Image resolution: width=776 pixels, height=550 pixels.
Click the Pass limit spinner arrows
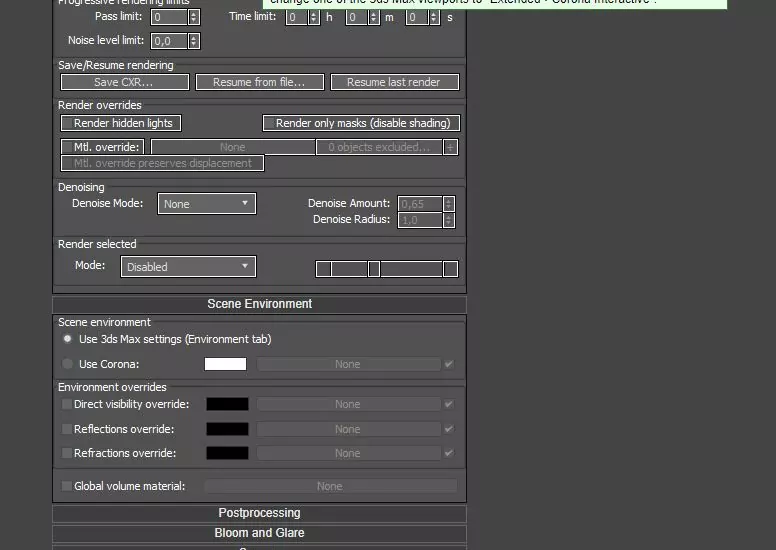[x=194, y=17]
